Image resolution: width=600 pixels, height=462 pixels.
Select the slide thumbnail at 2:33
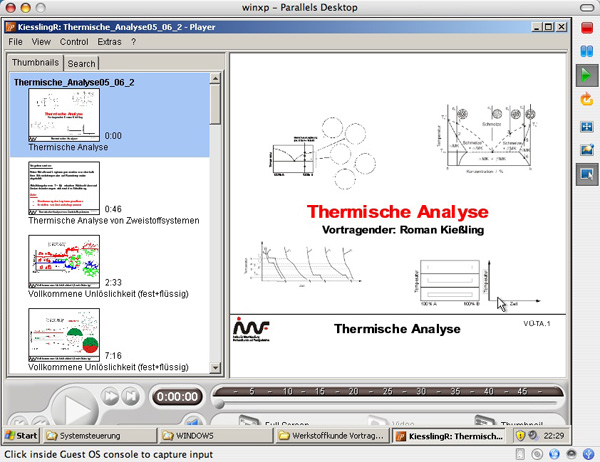(x=64, y=261)
